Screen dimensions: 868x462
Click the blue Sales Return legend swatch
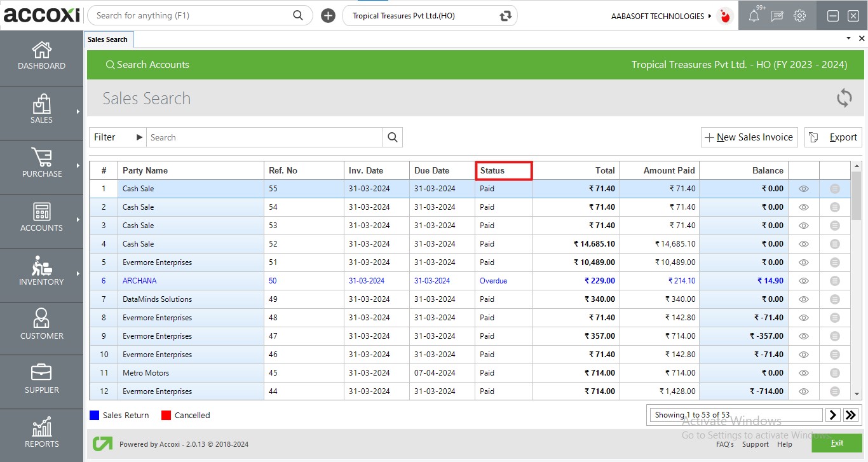click(x=95, y=415)
